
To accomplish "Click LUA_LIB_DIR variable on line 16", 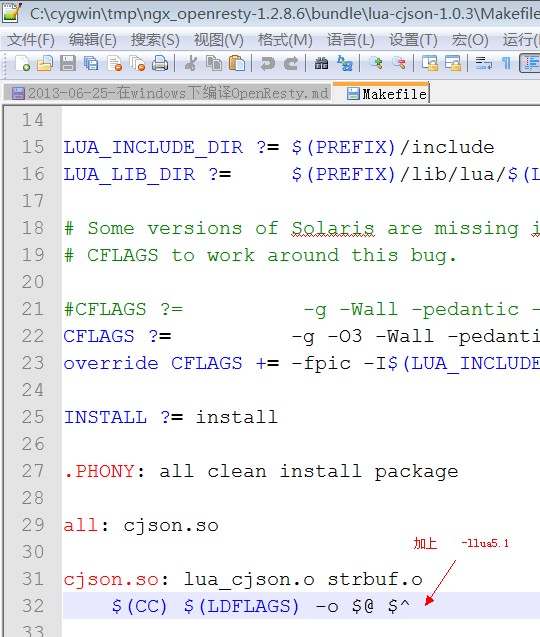I will click(129, 175).
